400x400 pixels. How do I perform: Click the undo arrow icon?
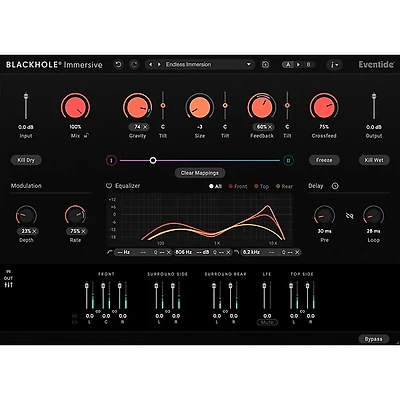tap(118, 64)
